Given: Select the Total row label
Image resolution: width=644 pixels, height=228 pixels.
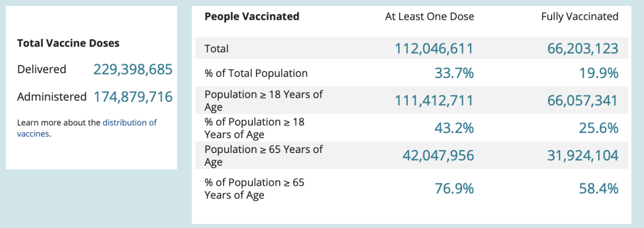Looking at the screenshot, I should pos(216,48).
